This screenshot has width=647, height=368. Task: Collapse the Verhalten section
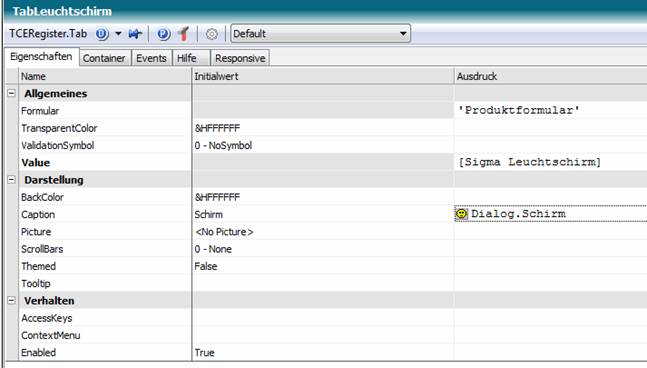pyautogui.click(x=12, y=300)
